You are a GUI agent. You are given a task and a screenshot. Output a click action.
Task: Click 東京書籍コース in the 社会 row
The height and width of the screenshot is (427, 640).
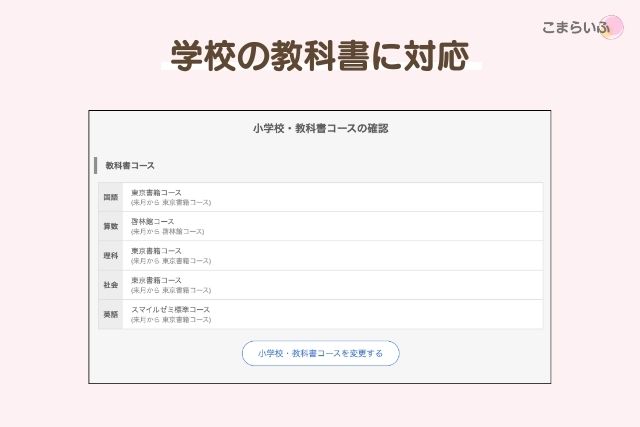pyautogui.click(x=156, y=280)
